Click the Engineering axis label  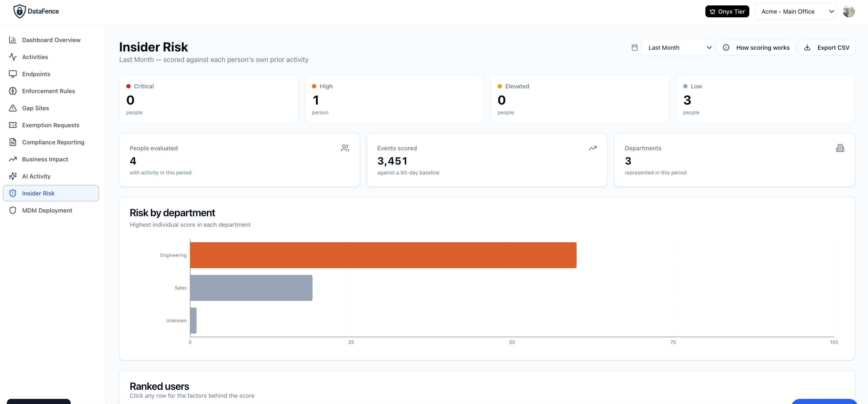coord(173,255)
